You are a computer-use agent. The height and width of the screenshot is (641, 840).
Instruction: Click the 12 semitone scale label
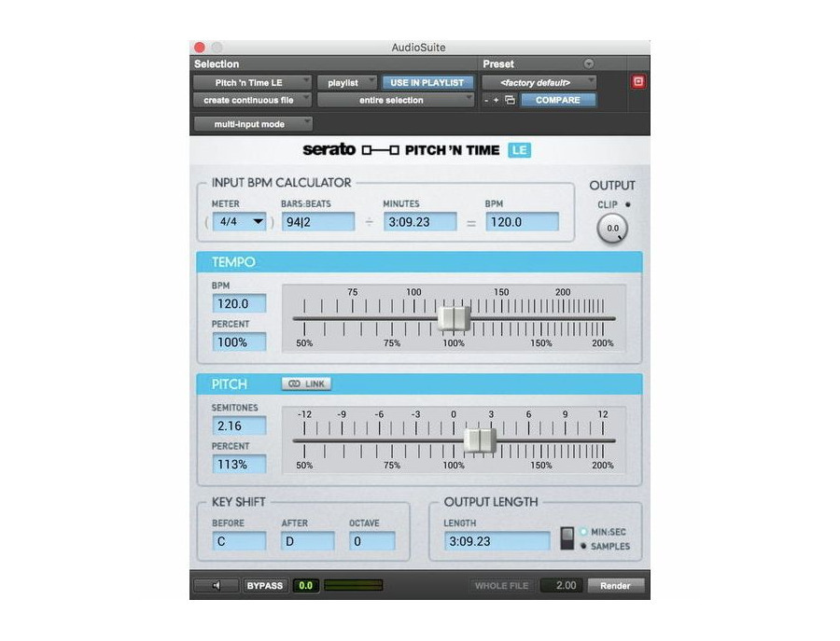(x=603, y=414)
